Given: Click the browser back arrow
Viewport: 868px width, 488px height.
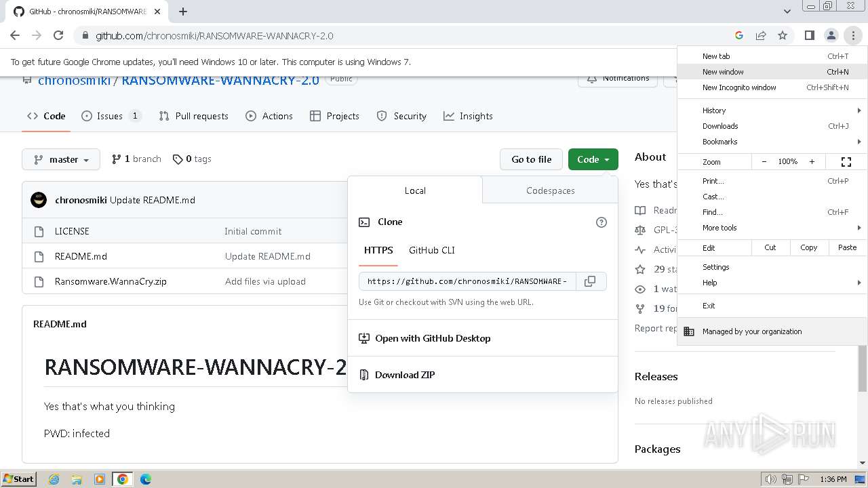Looking at the screenshot, I should point(15,35).
